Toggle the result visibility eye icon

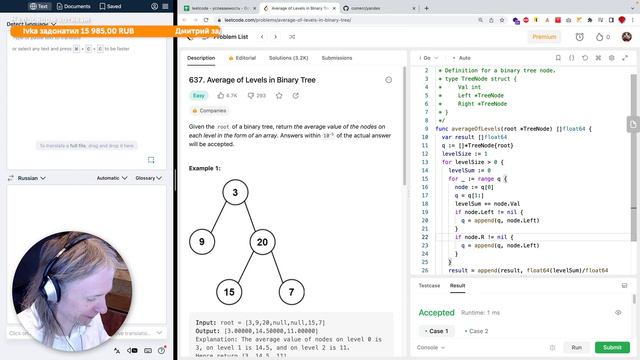point(618,313)
